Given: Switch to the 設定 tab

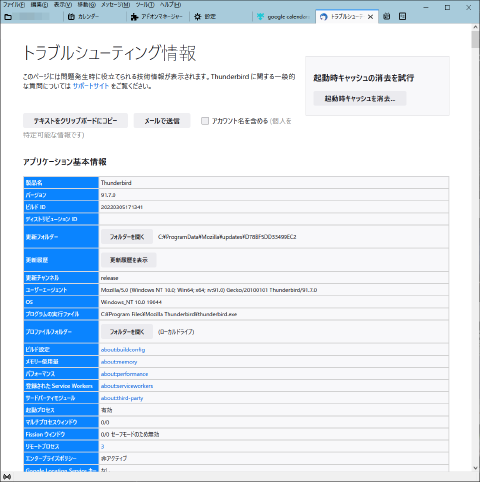Looking at the screenshot, I should coord(220,17).
